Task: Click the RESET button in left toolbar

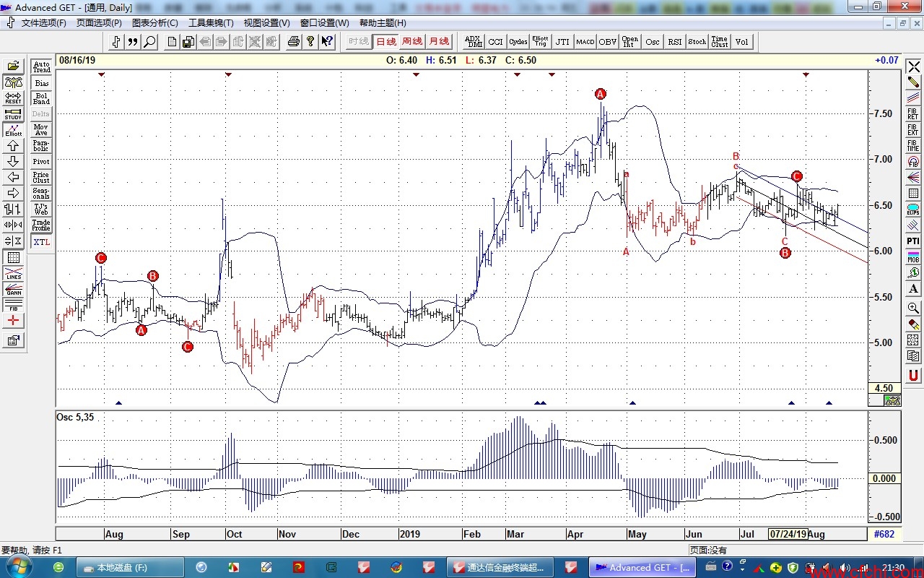Action: tap(13, 98)
